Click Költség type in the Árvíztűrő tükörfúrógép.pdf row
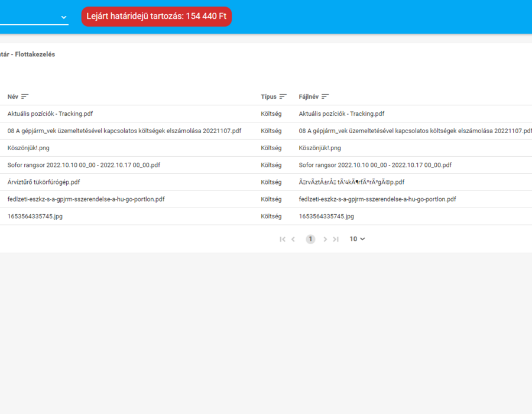 pos(271,182)
